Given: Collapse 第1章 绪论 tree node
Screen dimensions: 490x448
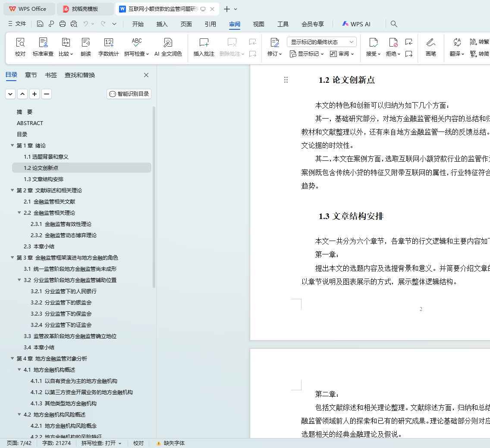Looking at the screenshot, I should [x=12, y=145].
